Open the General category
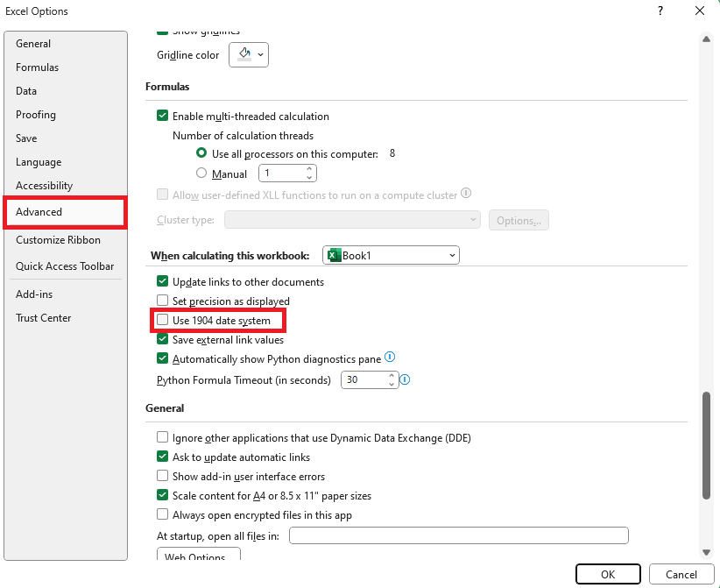The height and width of the screenshot is (588, 720). click(x=65, y=44)
